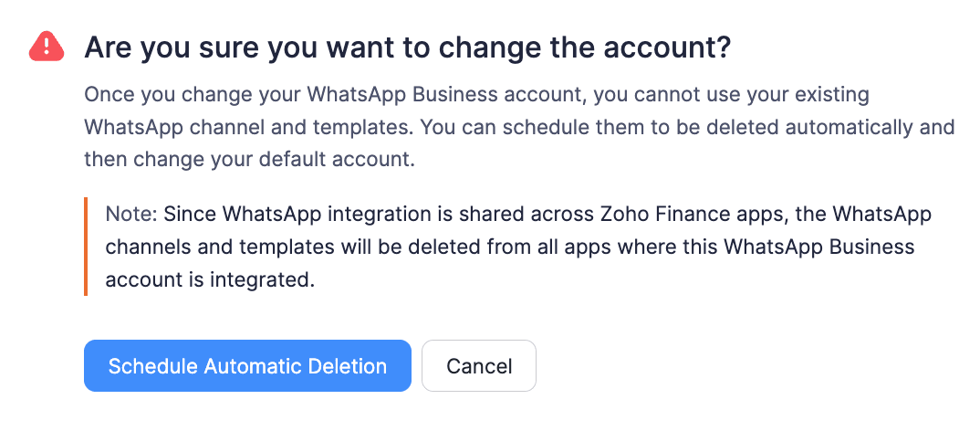Click the orange vertical bar beside the note
This screenshot has width=980, height=431.
point(85,247)
